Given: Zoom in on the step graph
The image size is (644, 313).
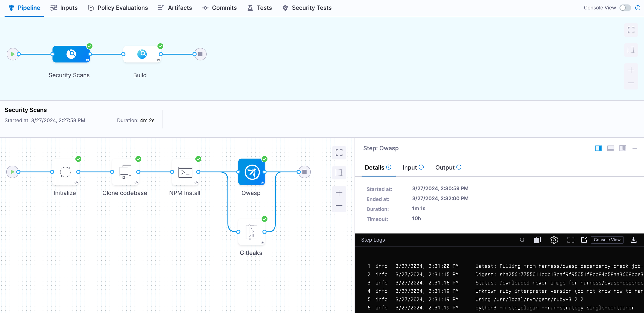Looking at the screenshot, I should coord(339,193).
